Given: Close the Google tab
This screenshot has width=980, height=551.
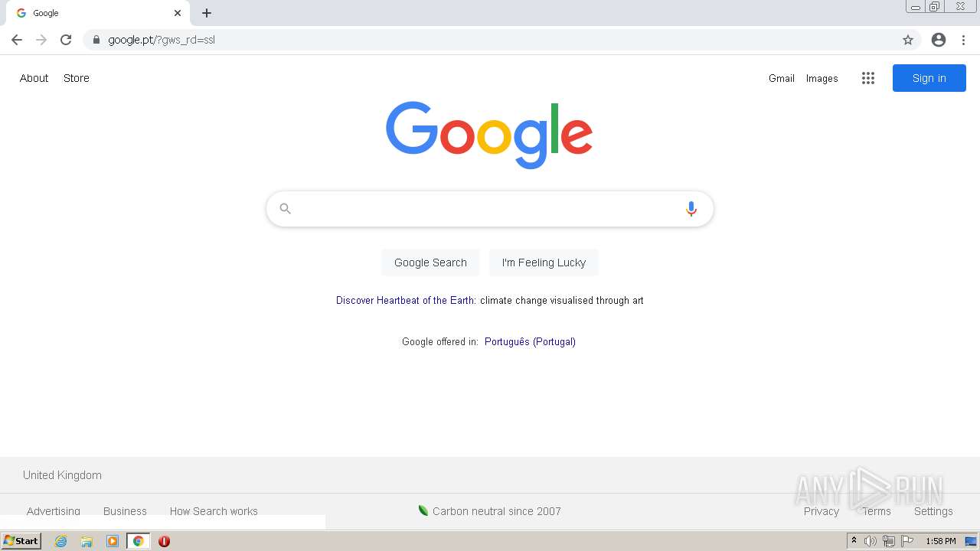Looking at the screenshot, I should click(x=178, y=13).
